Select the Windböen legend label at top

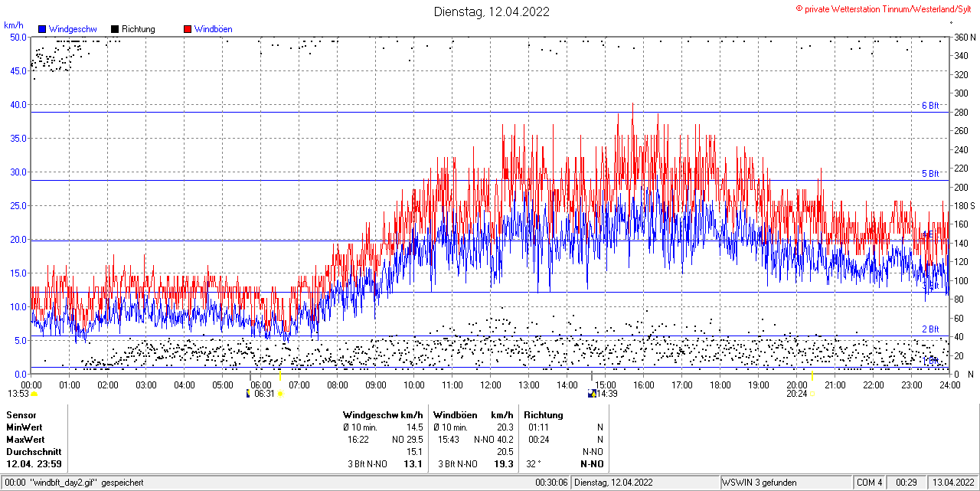pos(214,29)
